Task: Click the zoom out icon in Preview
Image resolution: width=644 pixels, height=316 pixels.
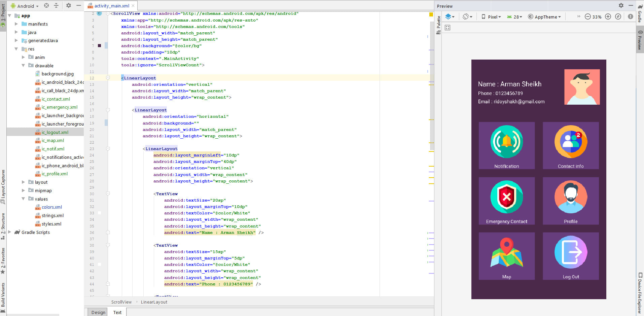Action: tap(587, 16)
